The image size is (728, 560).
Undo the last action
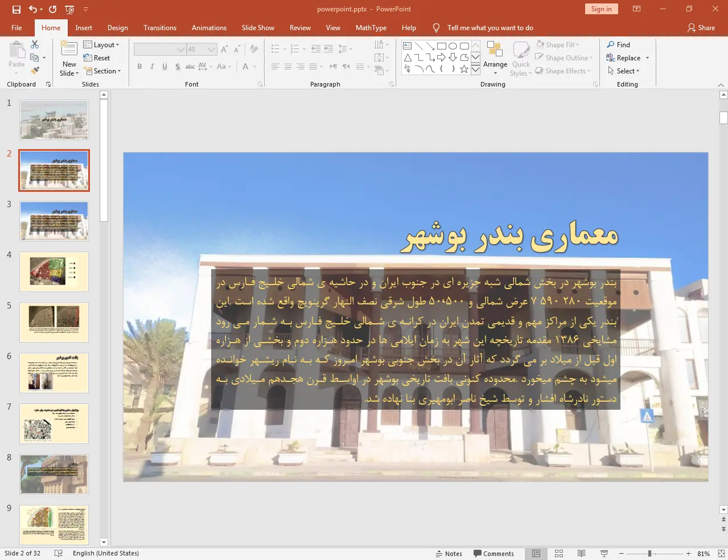point(33,9)
